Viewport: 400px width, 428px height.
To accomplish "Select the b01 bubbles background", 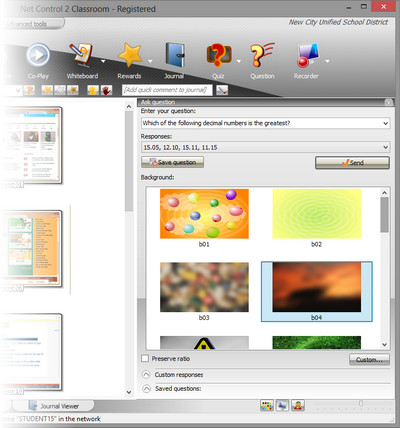I will click(204, 214).
